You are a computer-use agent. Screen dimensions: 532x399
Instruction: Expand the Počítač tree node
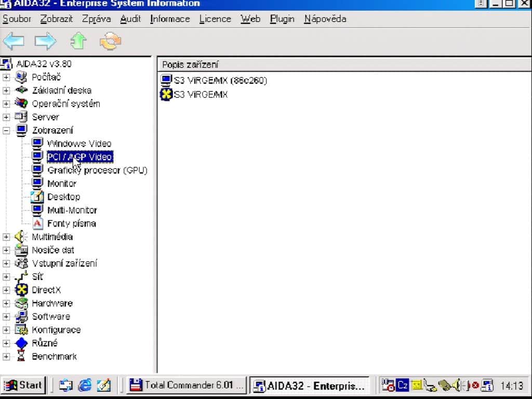[6, 77]
